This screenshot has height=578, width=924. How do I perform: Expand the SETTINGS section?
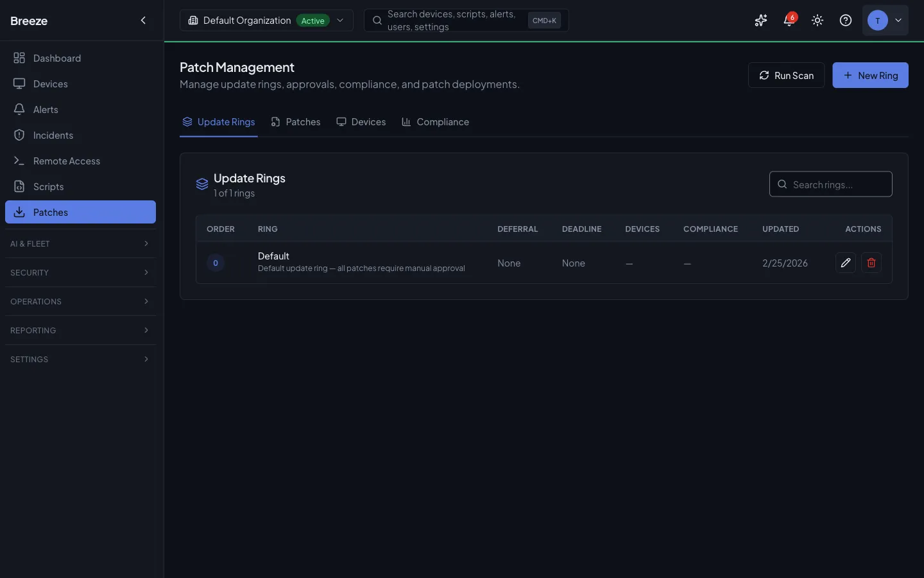coord(80,359)
